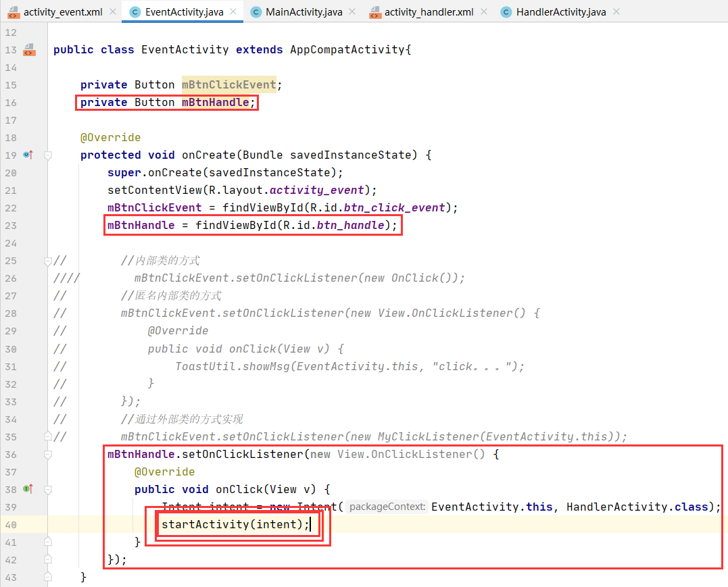728x587 pixels.
Task: Collapse the onClick method fold on line 38
Action: pyautogui.click(x=47, y=490)
